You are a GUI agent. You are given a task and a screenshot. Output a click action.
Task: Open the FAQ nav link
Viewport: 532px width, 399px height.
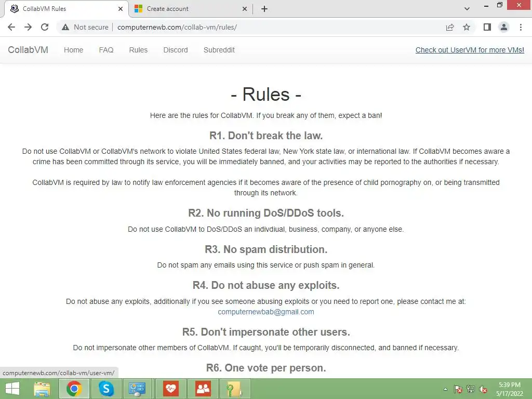pos(106,50)
